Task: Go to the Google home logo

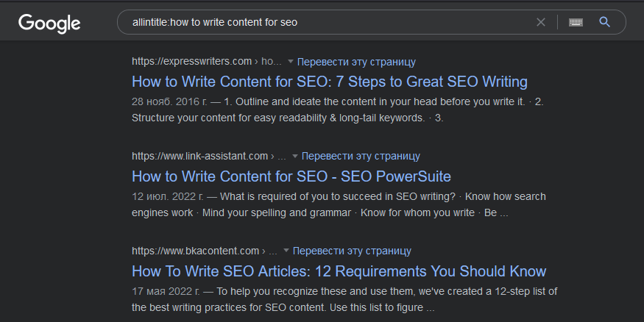Action: [x=49, y=24]
